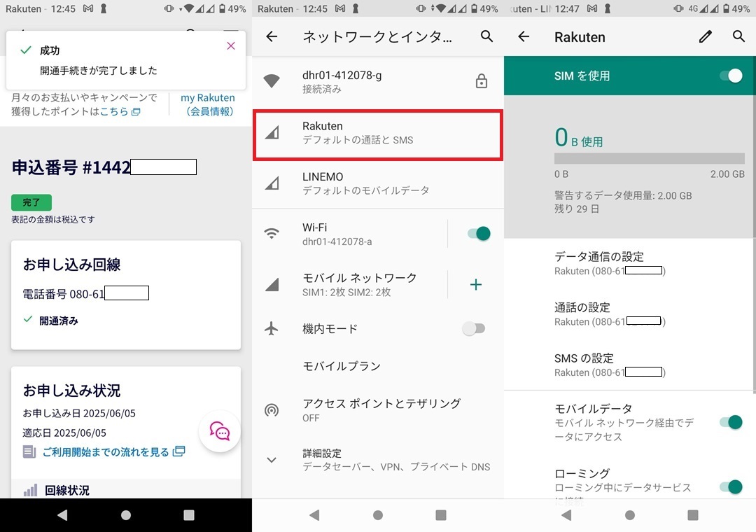This screenshot has height=532, width=756.
Task: Tap the data usage bar graph
Action: tap(650, 158)
